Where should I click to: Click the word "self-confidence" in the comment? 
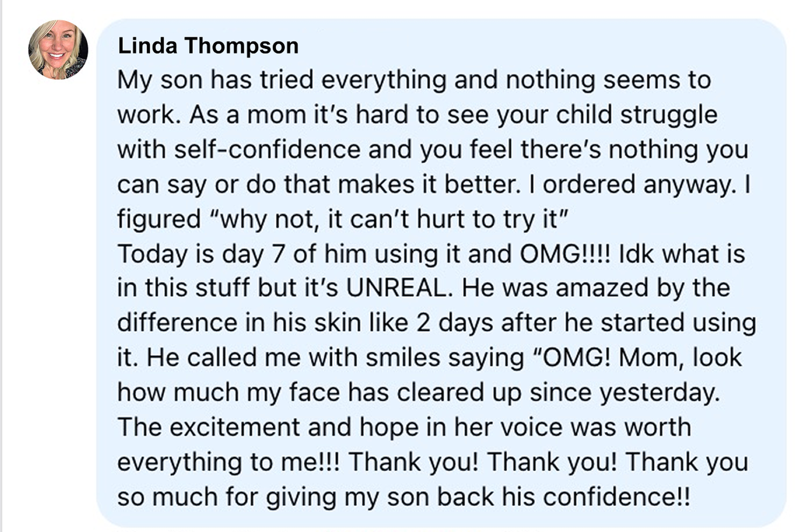click(x=267, y=149)
